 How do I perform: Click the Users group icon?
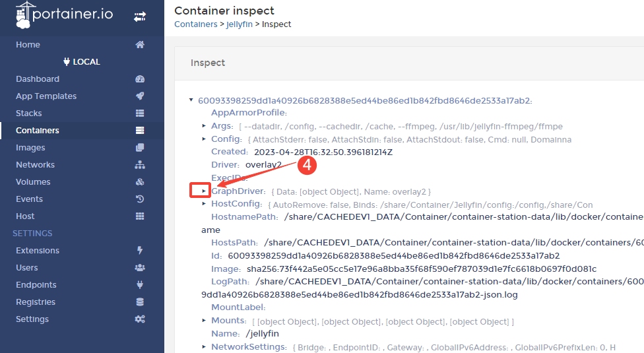tap(140, 268)
